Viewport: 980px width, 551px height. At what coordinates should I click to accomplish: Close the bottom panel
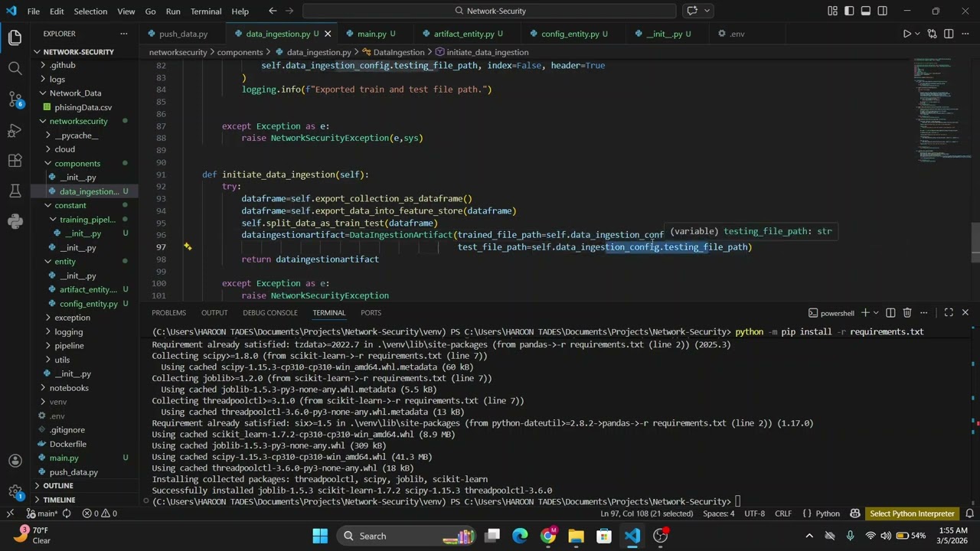(965, 312)
